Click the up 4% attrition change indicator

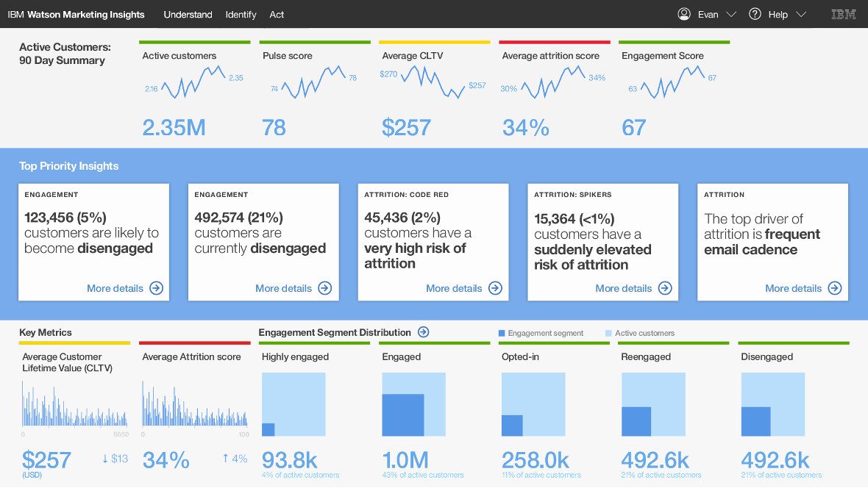[x=235, y=458]
